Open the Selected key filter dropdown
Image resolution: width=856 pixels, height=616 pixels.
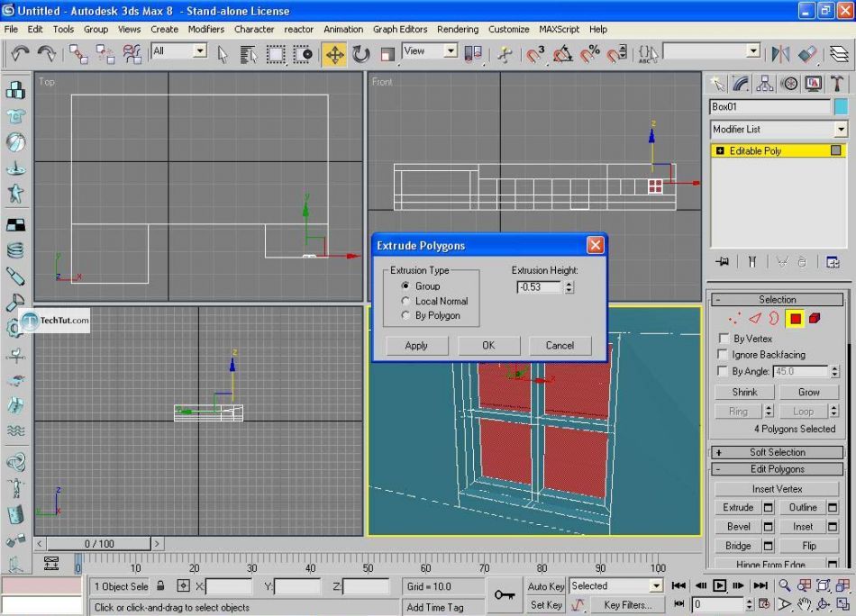click(656, 586)
